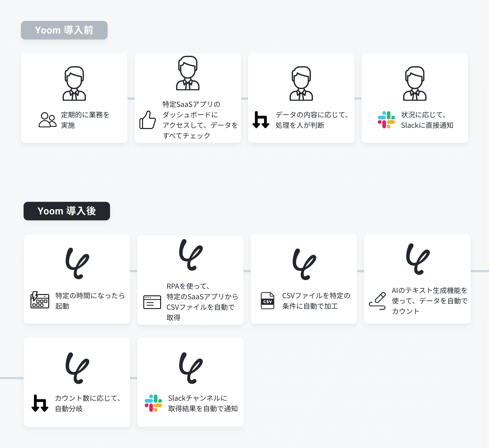Click the person avatar above 定期的に業務を実施
The height and width of the screenshot is (448, 489).
click(74, 83)
